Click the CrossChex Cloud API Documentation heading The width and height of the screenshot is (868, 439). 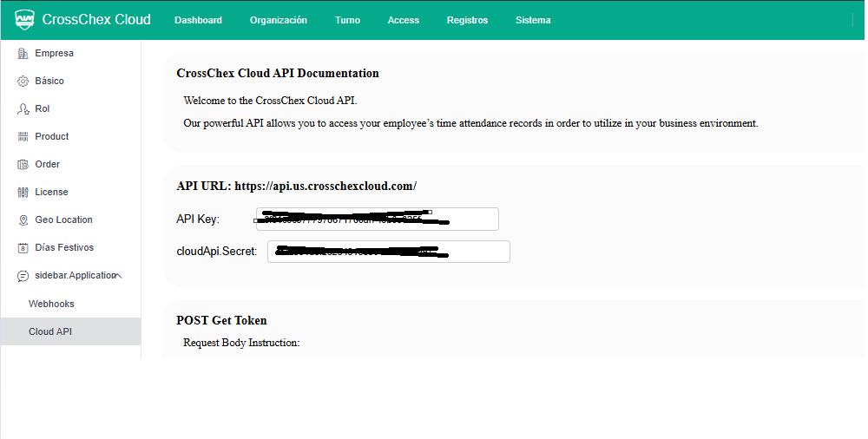tap(278, 73)
